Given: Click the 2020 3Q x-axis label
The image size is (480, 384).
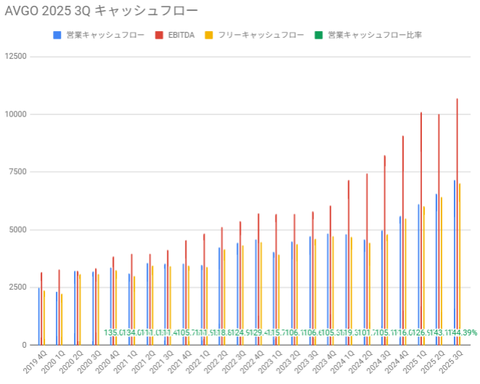Looking at the screenshot, I should (89, 361).
